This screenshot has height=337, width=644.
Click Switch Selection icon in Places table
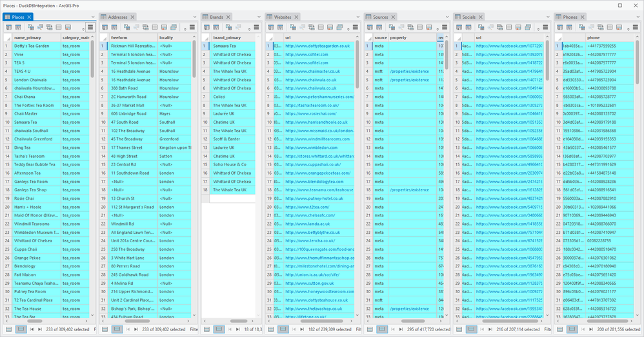pyautogui.click(x=49, y=27)
